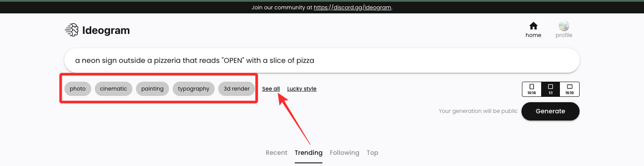Click the Generate button
The image size is (644, 166).
(x=551, y=111)
